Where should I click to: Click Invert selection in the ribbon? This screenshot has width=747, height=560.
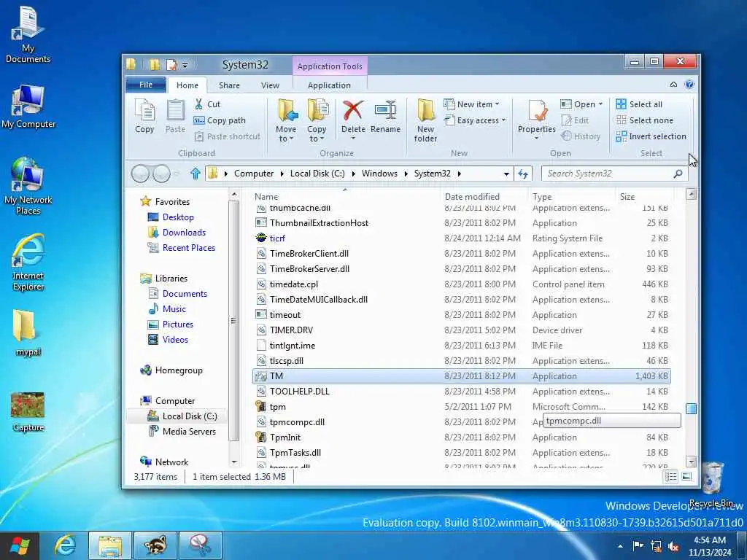651,136
